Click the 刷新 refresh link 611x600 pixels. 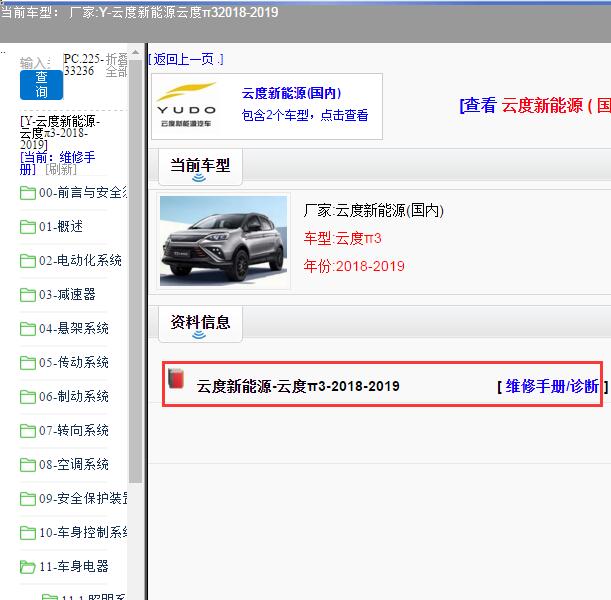pyautogui.click(x=61, y=169)
